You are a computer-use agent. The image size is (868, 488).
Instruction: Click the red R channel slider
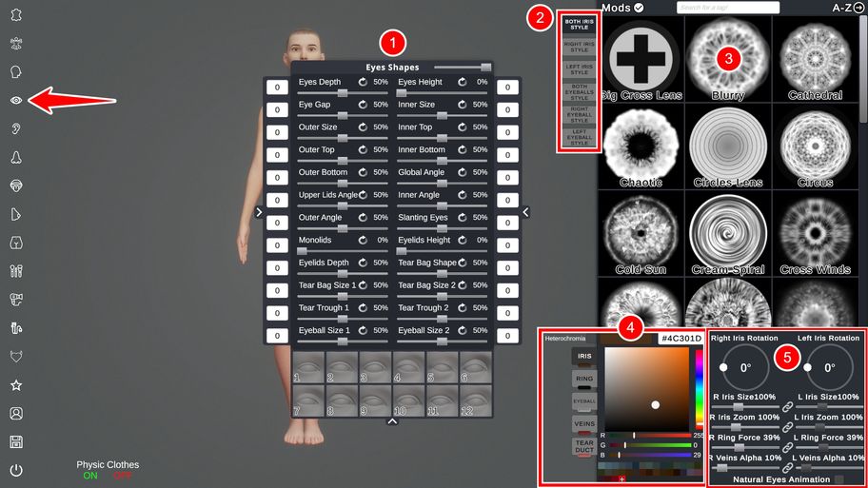click(x=650, y=436)
